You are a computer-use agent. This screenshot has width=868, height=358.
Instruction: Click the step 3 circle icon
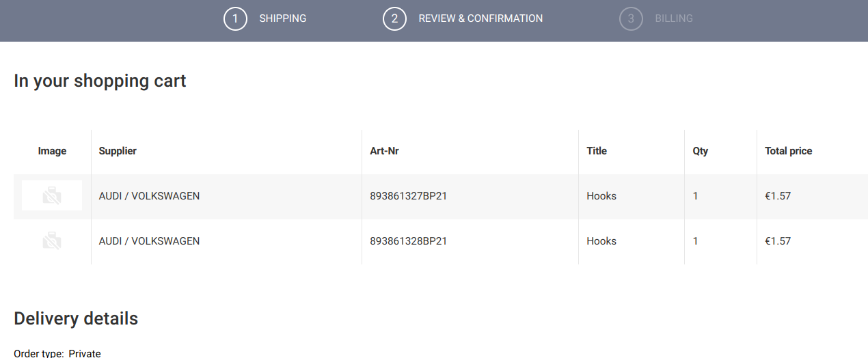pyautogui.click(x=631, y=19)
